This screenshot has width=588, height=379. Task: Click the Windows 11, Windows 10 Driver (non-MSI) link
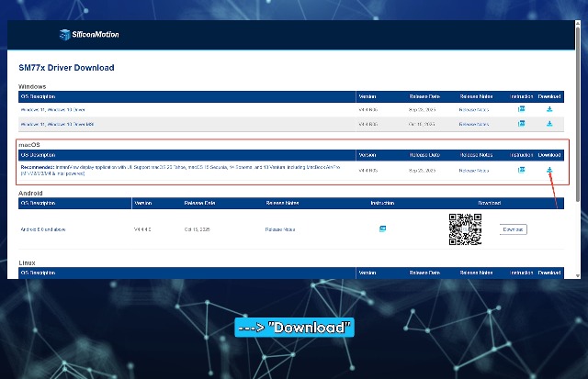[x=53, y=110]
